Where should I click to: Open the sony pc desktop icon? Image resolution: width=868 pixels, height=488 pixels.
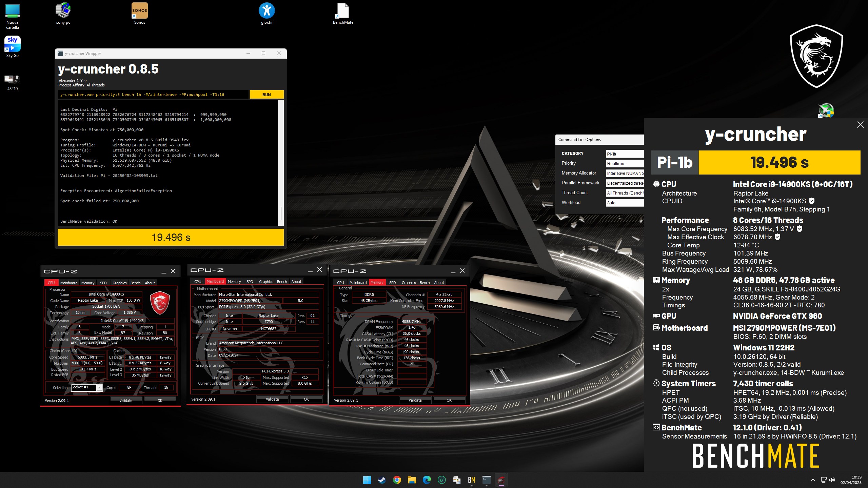[x=63, y=14]
